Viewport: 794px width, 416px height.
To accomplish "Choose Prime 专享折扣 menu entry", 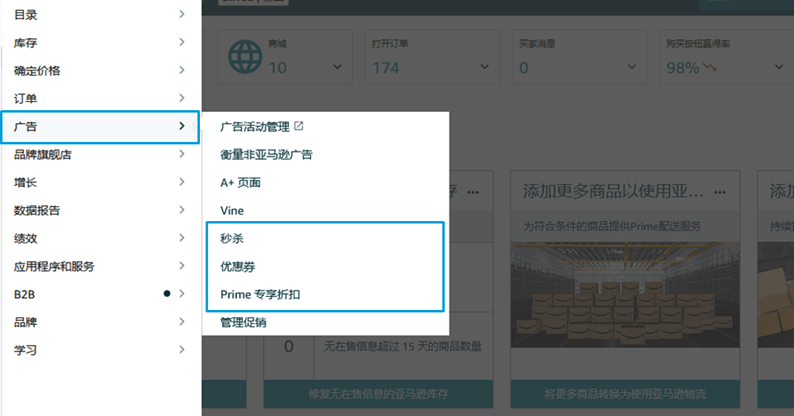I will (x=260, y=295).
